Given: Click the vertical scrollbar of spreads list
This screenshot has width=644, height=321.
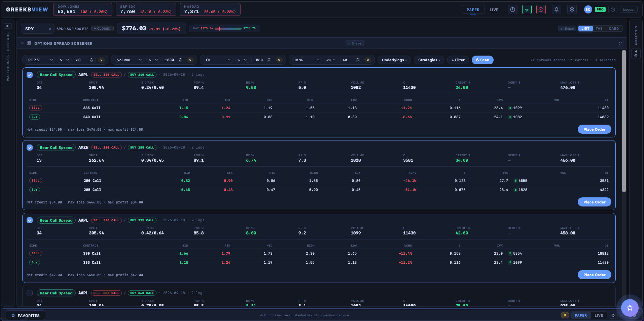Looking at the screenshot, I should tap(624, 121).
